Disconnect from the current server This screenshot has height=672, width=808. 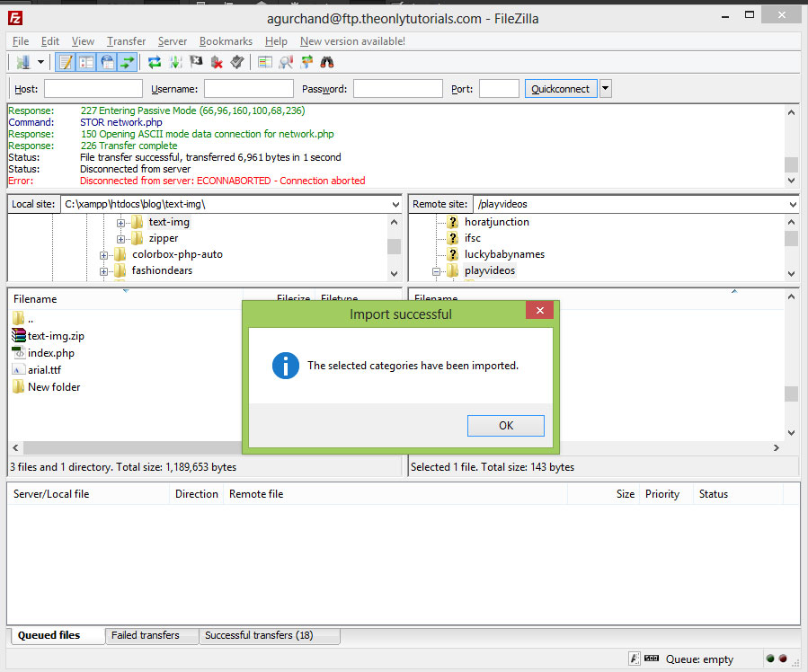pos(217,62)
